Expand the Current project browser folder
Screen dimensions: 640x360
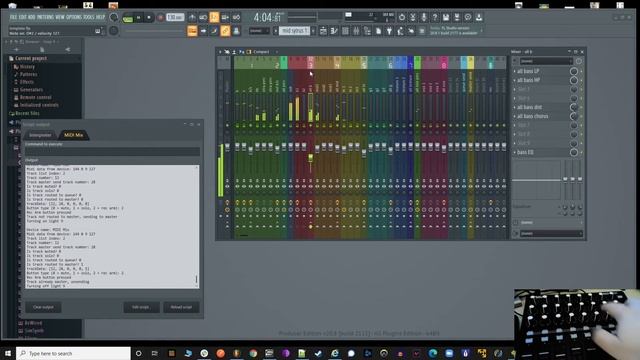(31, 58)
